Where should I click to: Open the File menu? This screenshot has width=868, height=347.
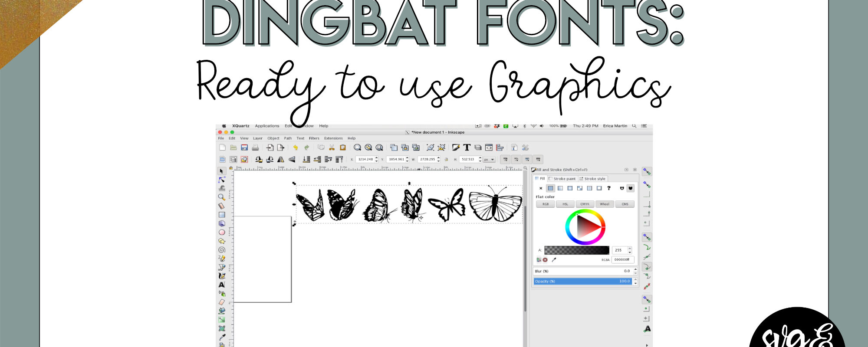pyautogui.click(x=221, y=138)
